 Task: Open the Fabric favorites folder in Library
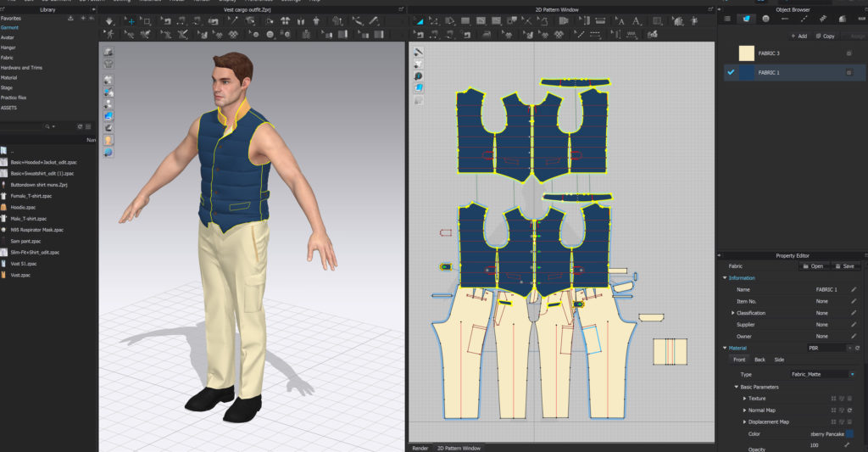coord(7,58)
